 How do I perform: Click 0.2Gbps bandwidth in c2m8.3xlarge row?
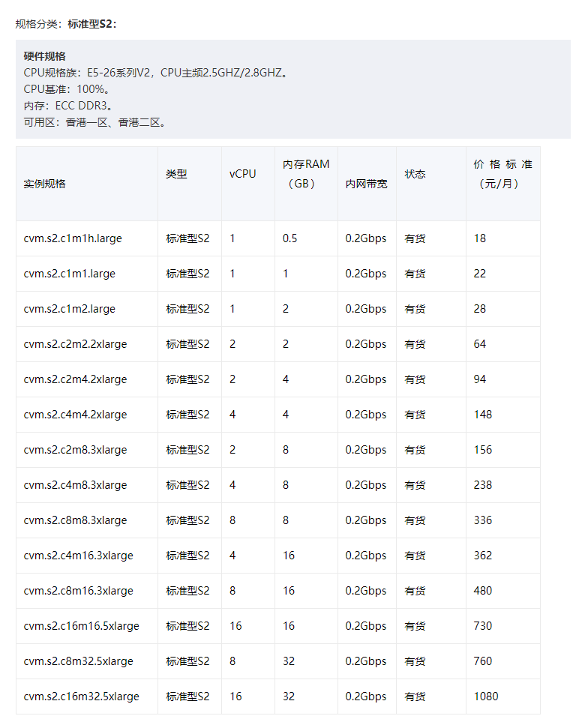[x=366, y=451]
